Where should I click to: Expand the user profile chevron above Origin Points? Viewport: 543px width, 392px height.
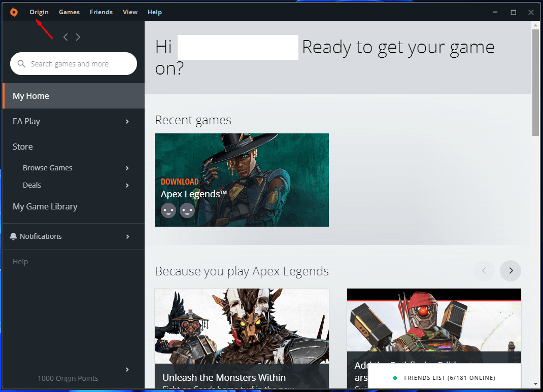(x=127, y=370)
